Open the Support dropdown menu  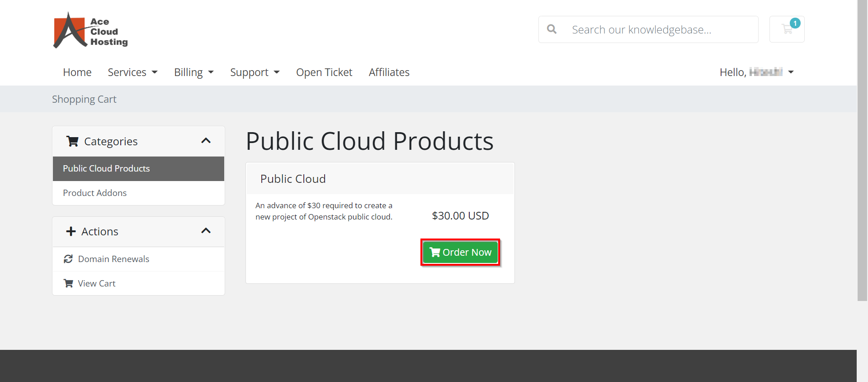click(255, 72)
